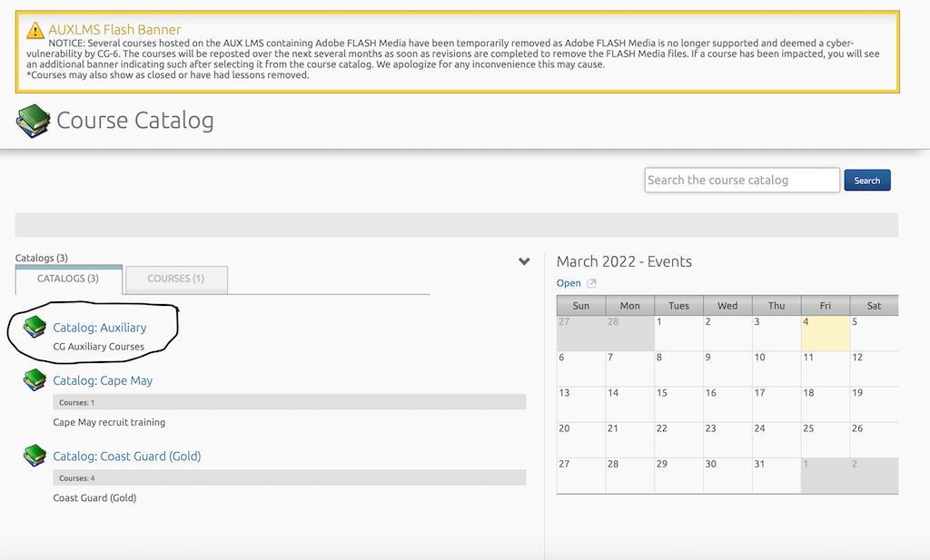930x560 pixels.
Task: Click the book icon beside Catalog: Auxiliary
Action: 35,328
